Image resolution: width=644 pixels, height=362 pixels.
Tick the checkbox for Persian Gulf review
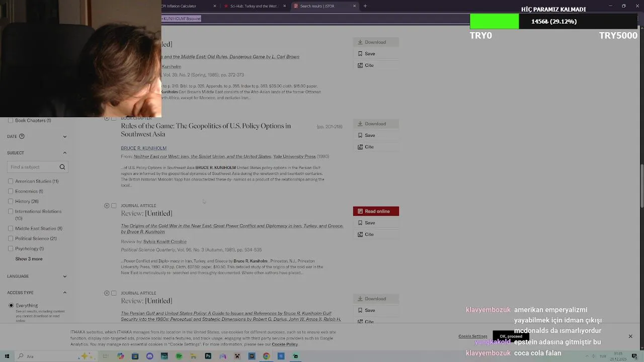tap(114, 293)
